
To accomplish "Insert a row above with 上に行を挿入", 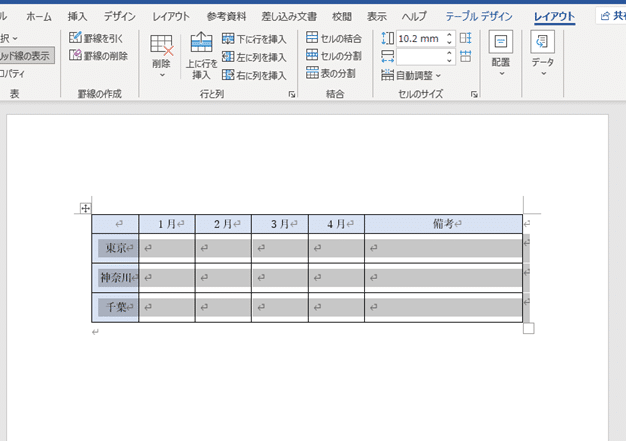I will pos(201,54).
